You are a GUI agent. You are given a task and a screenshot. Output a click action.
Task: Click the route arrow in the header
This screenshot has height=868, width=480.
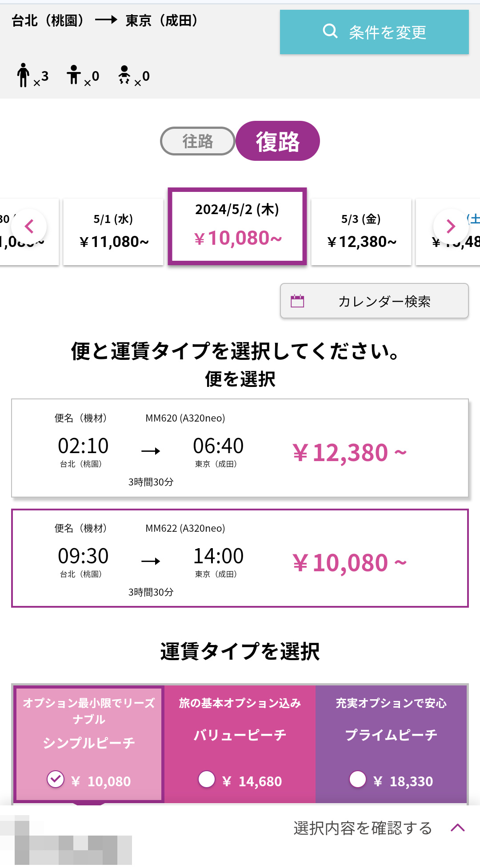point(106,20)
